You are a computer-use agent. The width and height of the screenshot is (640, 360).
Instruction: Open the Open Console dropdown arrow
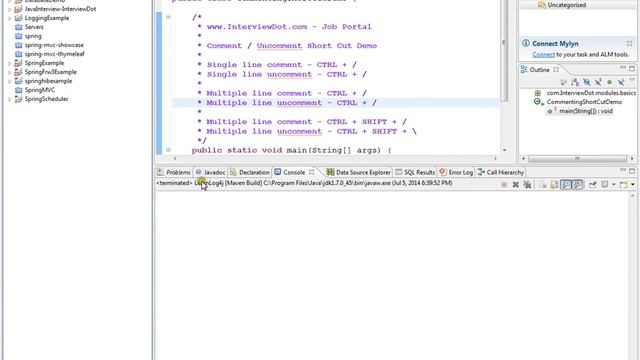[x=633, y=184]
